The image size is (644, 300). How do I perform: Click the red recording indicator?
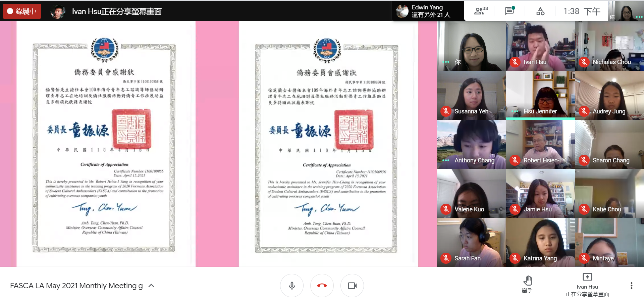click(22, 11)
